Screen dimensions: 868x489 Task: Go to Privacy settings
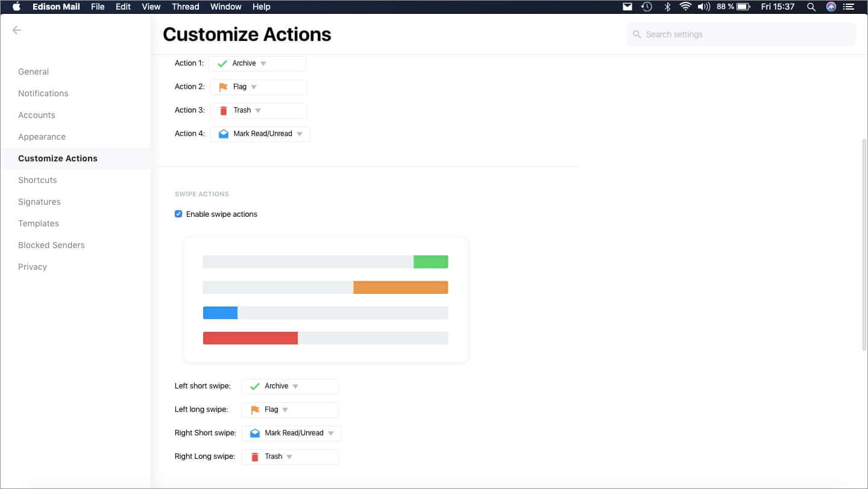tap(33, 267)
